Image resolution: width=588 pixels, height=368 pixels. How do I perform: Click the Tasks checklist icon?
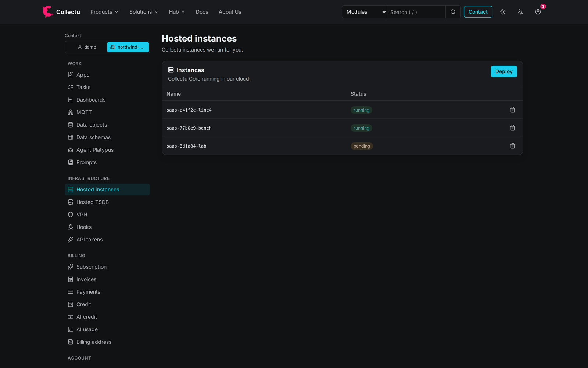pyautogui.click(x=71, y=87)
